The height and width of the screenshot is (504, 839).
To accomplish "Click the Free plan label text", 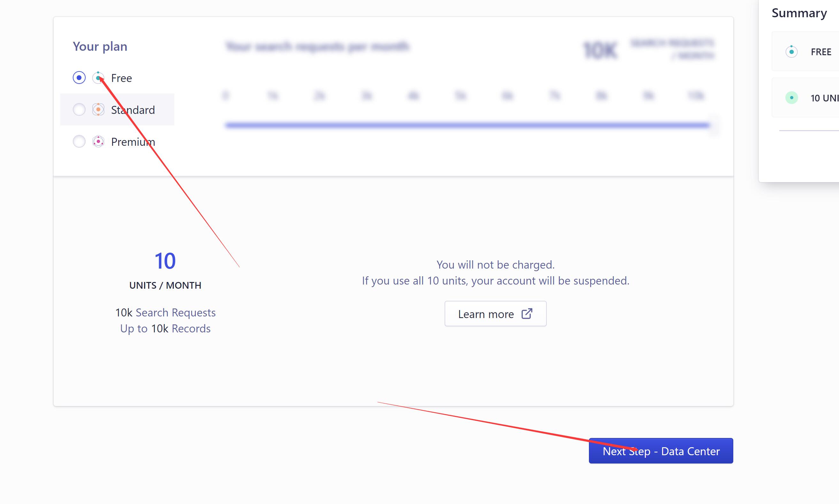I will click(121, 78).
